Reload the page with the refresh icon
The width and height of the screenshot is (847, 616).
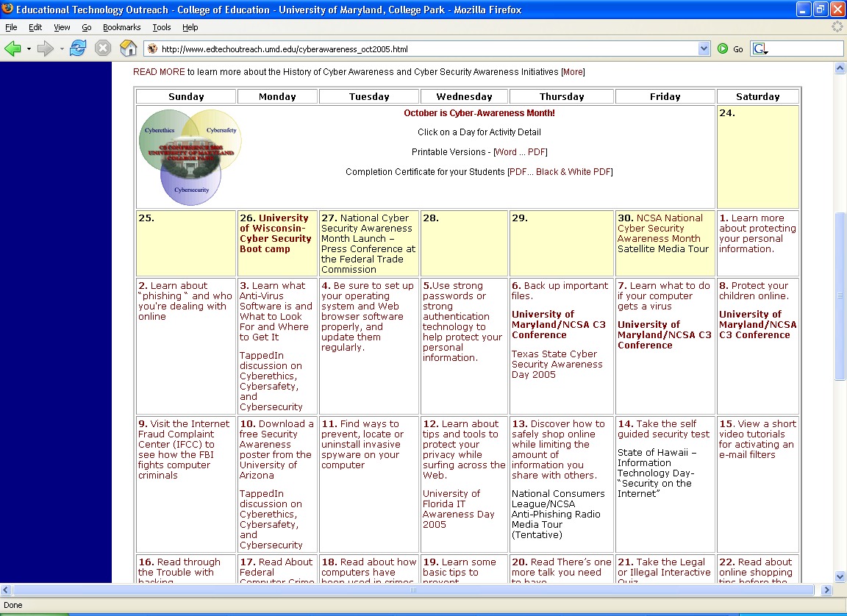(78, 49)
